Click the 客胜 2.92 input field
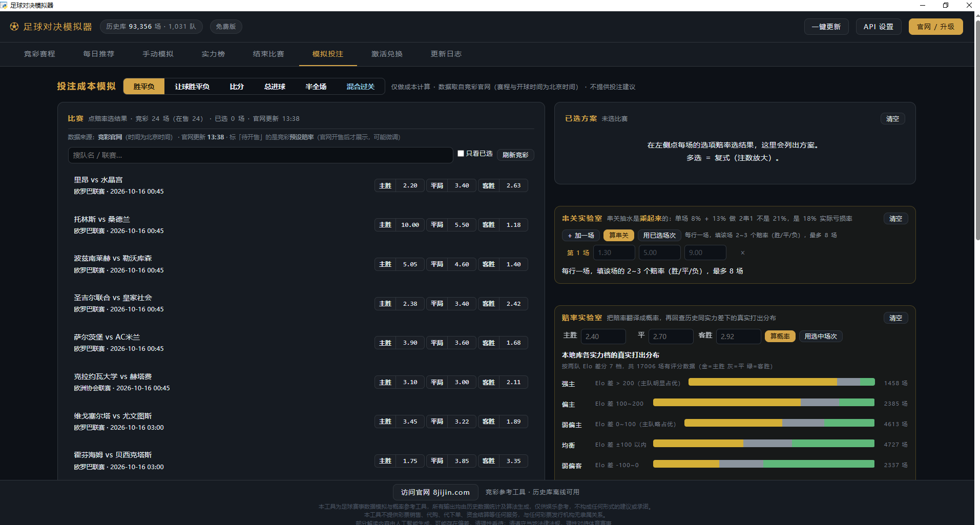The height and width of the screenshot is (525, 980). [x=738, y=337]
